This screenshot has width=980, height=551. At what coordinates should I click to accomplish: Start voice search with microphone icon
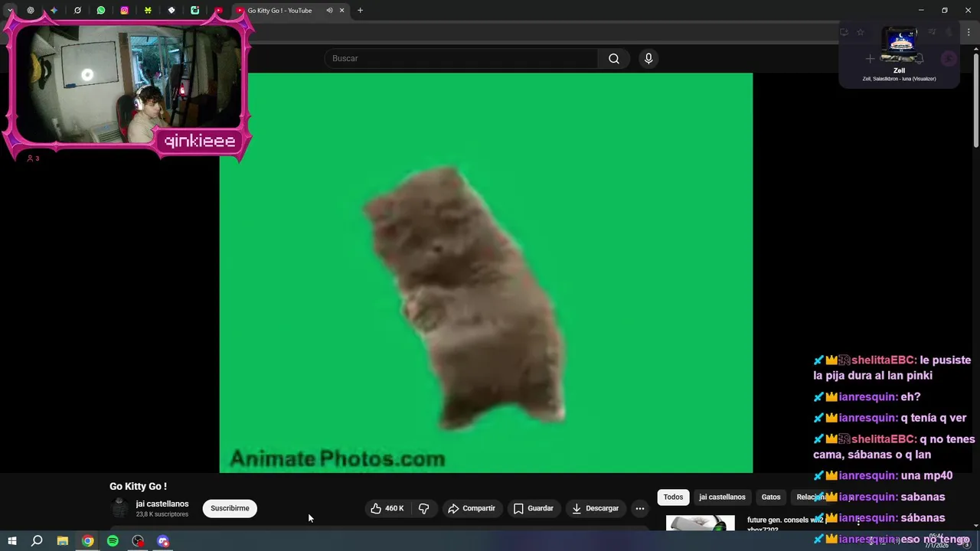point(648,58)
